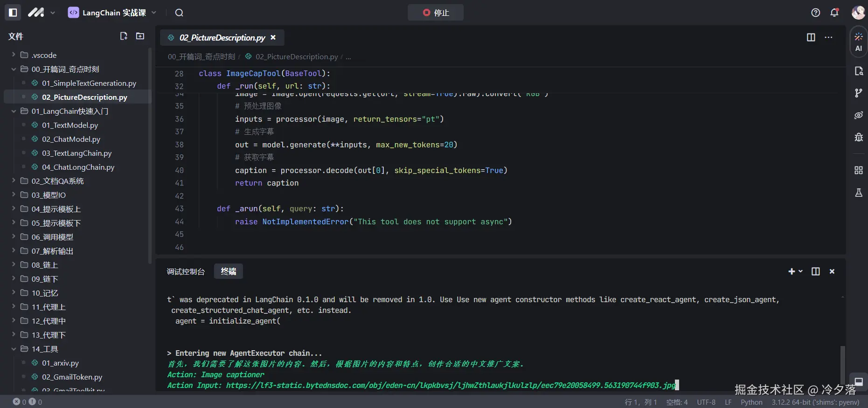The width and height of the screenshot is (868, 408).
Task: Toggle the left sidebar panel visibility
Action: [13, 13]
